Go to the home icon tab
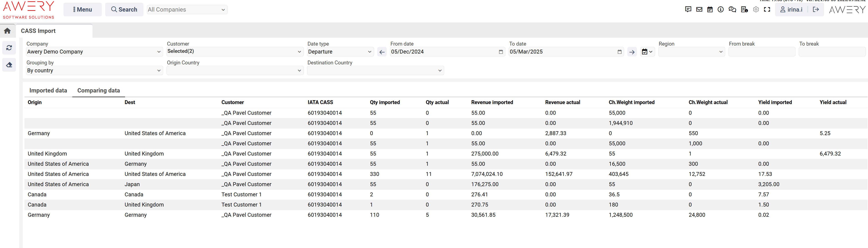The width and height of the screenshot is (868, 248). pyautogui.click(x=7, y=31)
